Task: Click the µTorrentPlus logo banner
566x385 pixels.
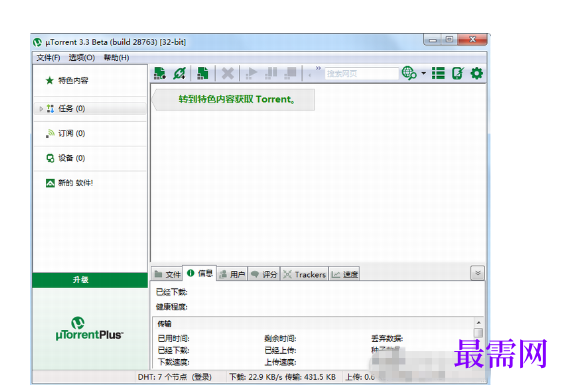Action: tap(90, 329)
